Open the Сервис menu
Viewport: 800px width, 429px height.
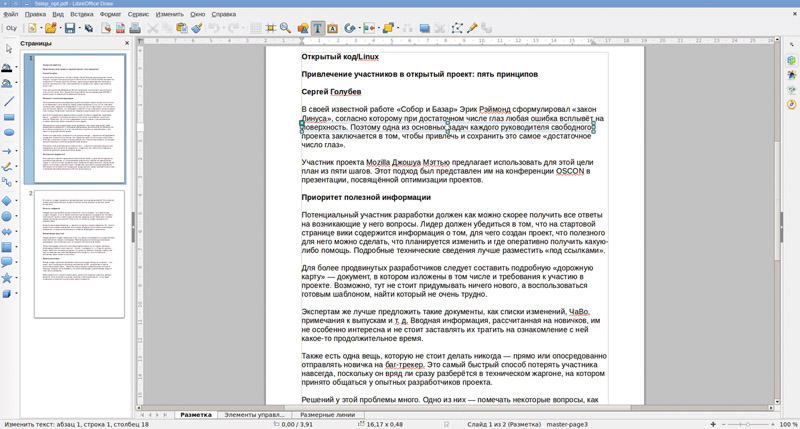[x=138, y=14]
